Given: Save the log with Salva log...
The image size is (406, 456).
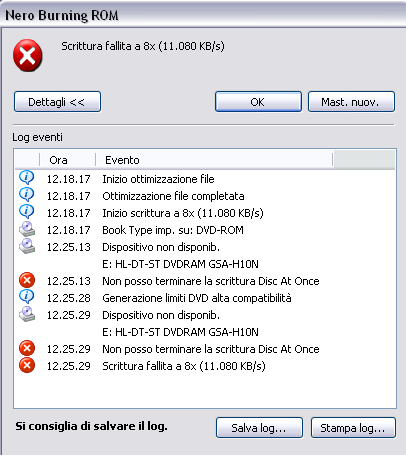Looking at the screenshot, I should coord(259,428).
